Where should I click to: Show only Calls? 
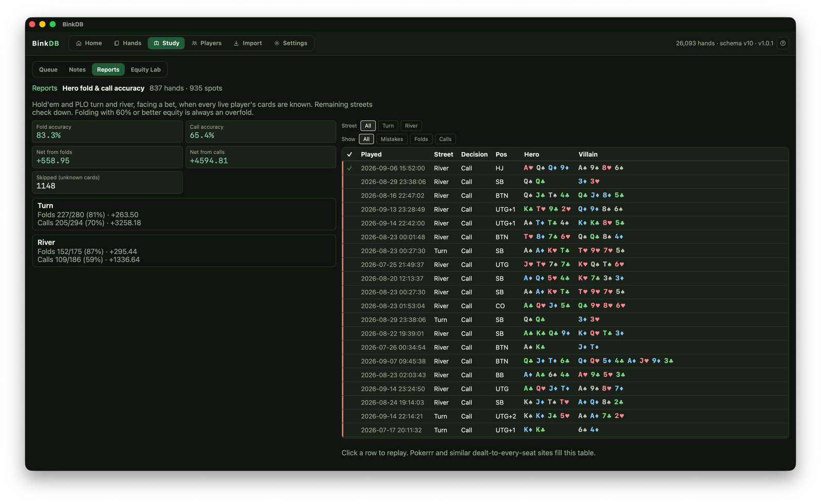tap(445, 139)
